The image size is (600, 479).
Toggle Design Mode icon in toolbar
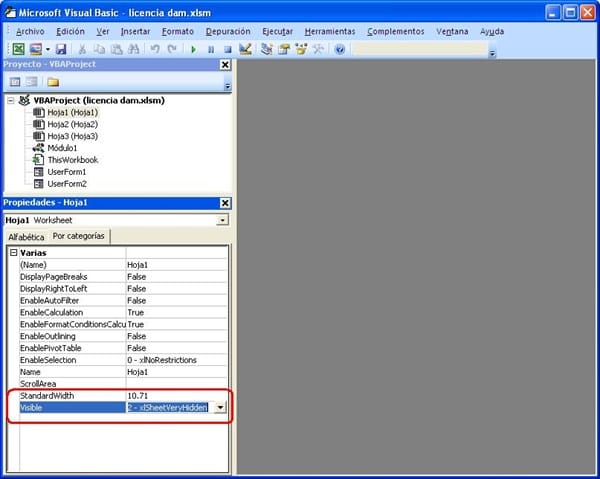coord(245,49)
